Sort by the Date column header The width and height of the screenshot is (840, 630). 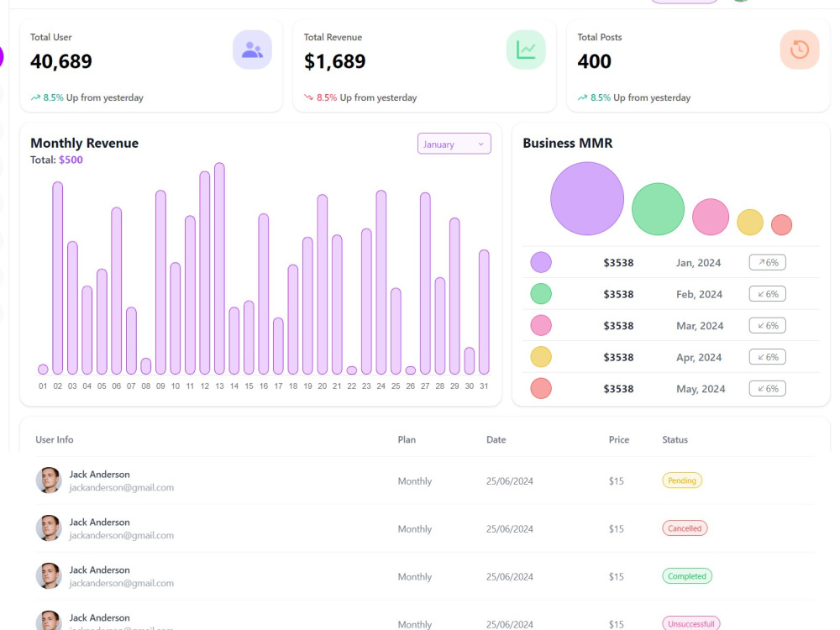point(496,440)
